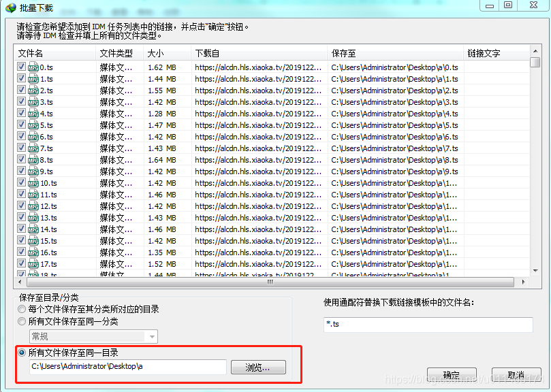Click the MPG icon of 16.ts
Screen dimensions: 551x392
tap(33, 253)
